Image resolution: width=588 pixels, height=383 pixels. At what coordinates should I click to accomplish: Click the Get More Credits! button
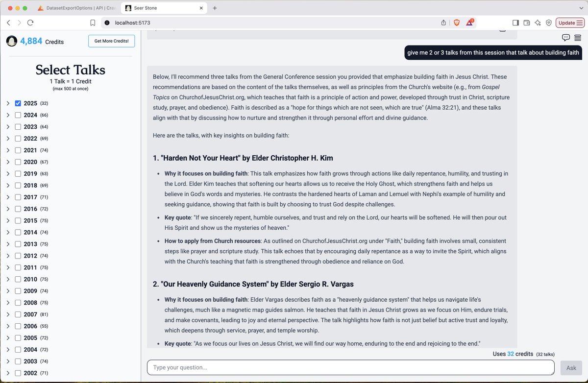[x=111, y=41]
